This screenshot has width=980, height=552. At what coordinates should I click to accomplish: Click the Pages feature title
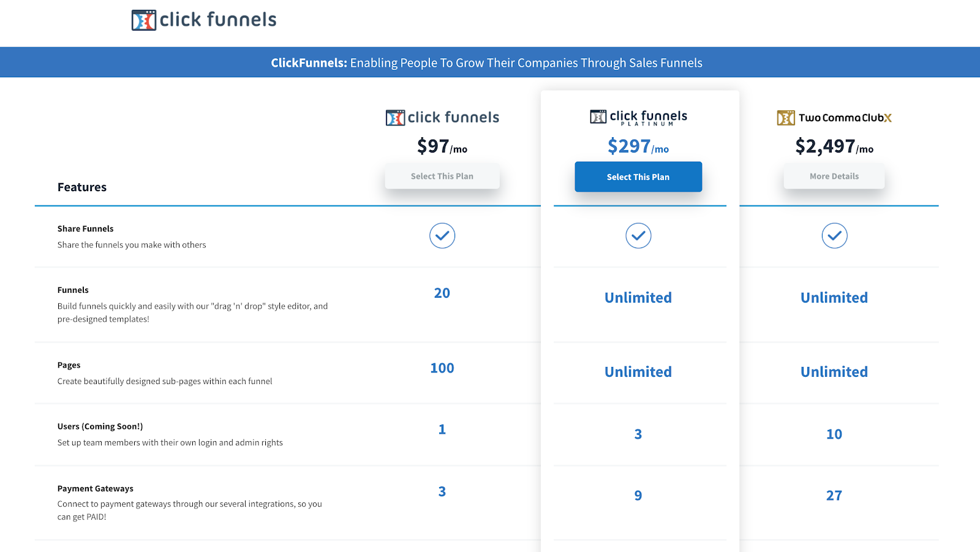pyautogui.click(x=69, y=365)
